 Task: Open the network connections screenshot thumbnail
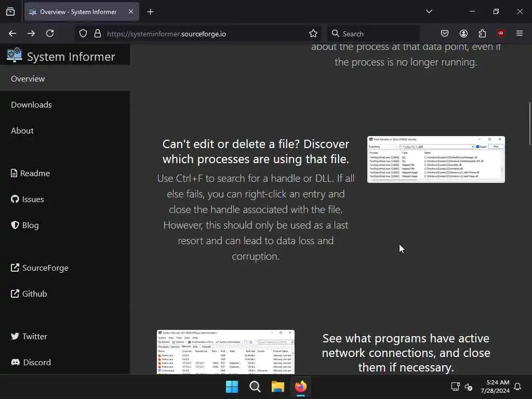[225, 352]
